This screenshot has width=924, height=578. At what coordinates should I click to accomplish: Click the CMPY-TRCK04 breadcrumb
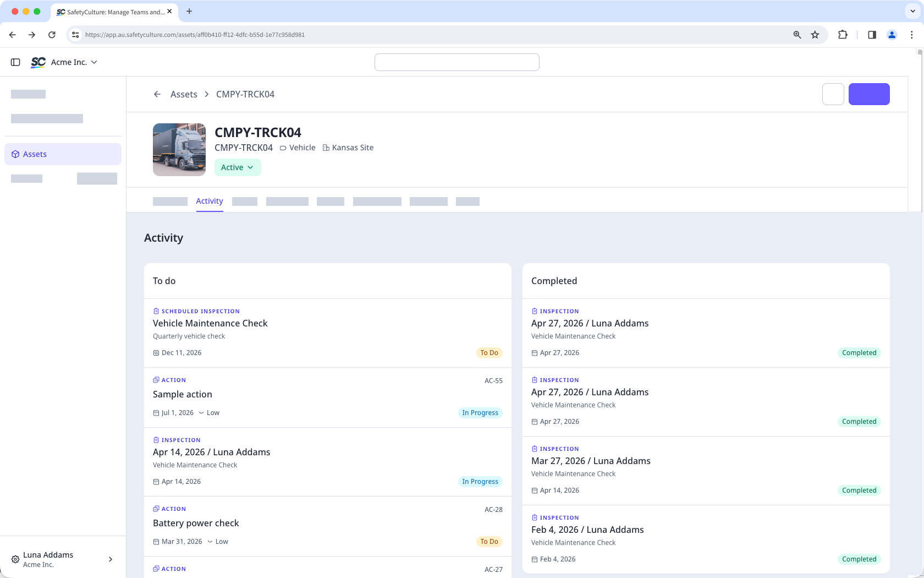(x=245, y=94)
